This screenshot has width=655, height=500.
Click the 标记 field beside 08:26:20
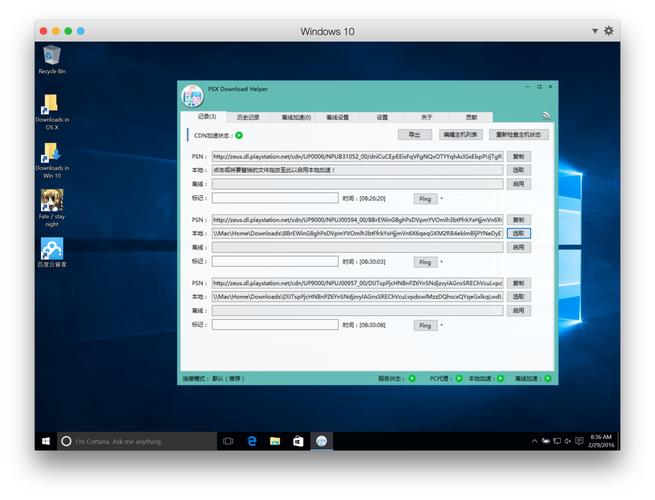(x=275, y=198)
